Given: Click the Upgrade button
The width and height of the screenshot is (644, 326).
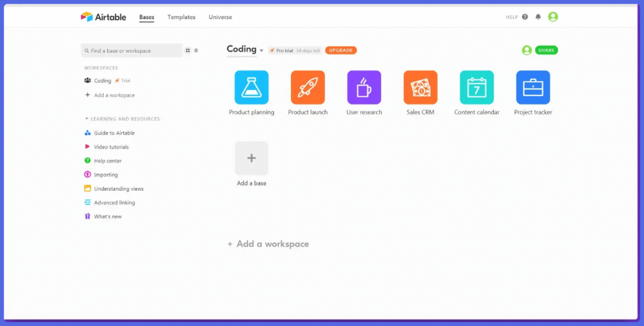Looking at the screenshot, I should (341, 50).
